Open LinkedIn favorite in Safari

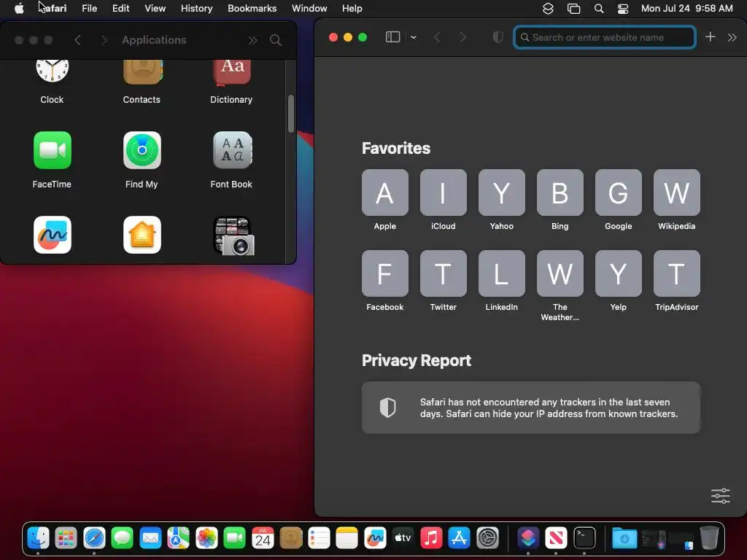click(x=502, y=273)
